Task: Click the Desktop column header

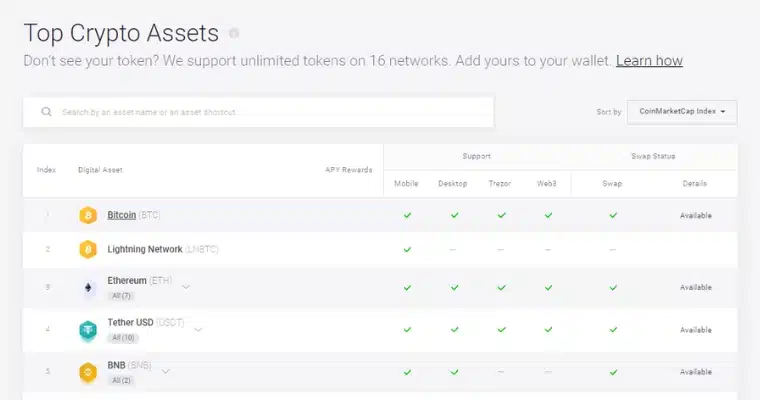Action: [x=453, y=184]
